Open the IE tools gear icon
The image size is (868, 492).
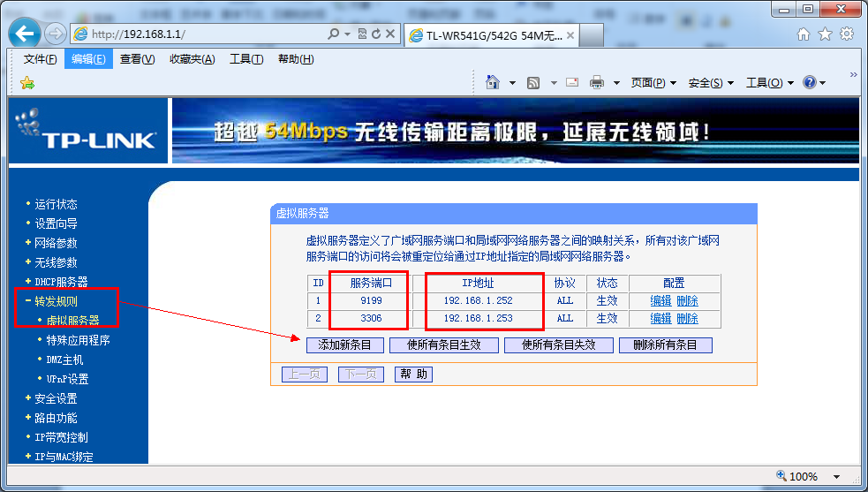[x=847, y=34]
